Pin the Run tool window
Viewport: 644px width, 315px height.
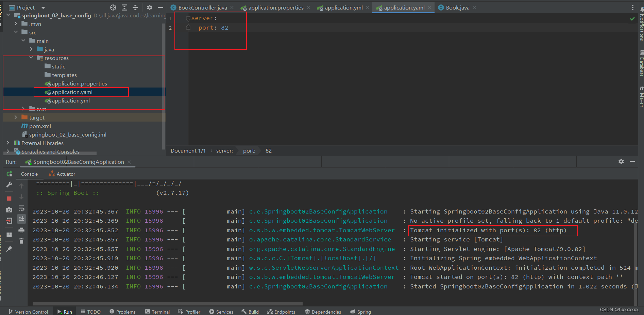pos(9,248)
